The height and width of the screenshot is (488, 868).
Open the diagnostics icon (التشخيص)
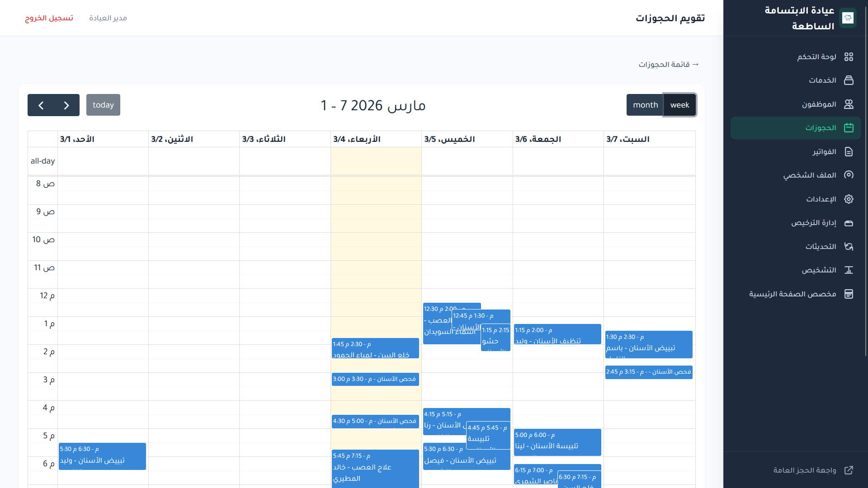pyautogui.click(x=849, y=270)
